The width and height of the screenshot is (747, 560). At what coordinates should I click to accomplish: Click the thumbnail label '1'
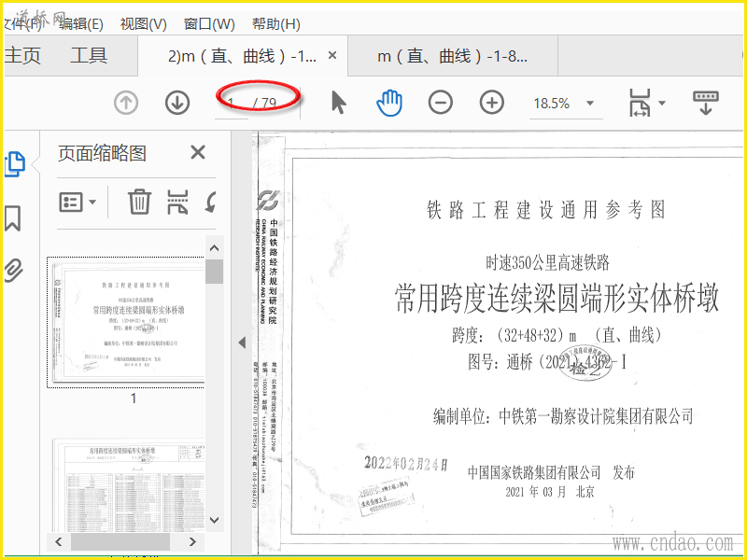click(134, 399)
